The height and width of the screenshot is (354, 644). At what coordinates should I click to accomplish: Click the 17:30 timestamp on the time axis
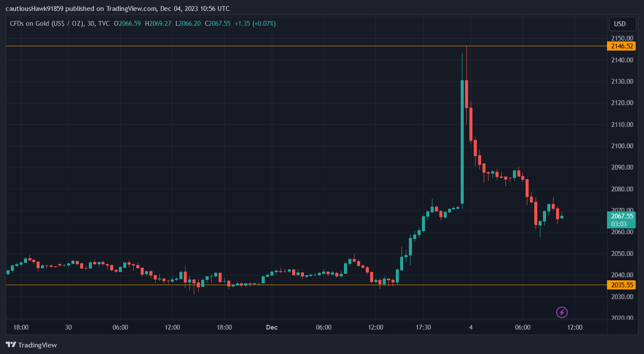[423, 327]
